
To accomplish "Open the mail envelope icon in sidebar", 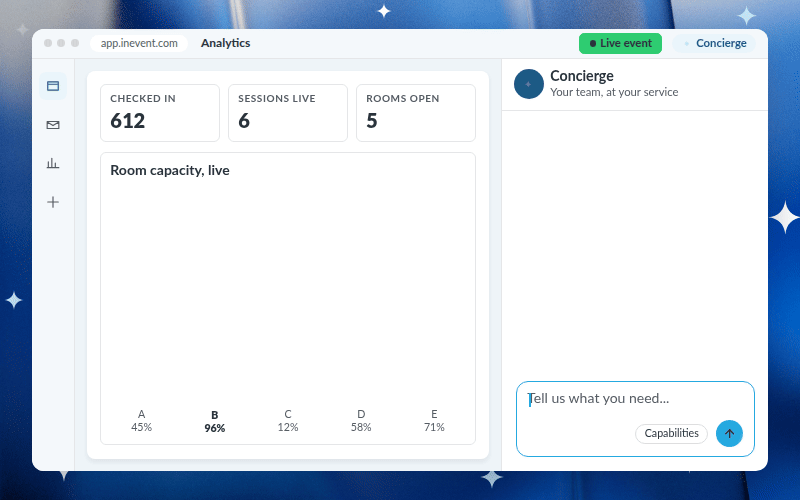I will pyautogui.click(x=53, y=124).
